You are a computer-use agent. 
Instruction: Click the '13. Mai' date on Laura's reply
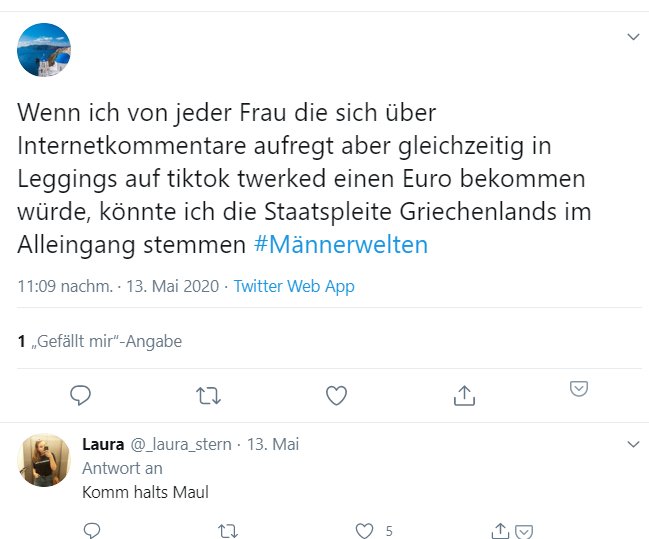[x=273, y=444]
